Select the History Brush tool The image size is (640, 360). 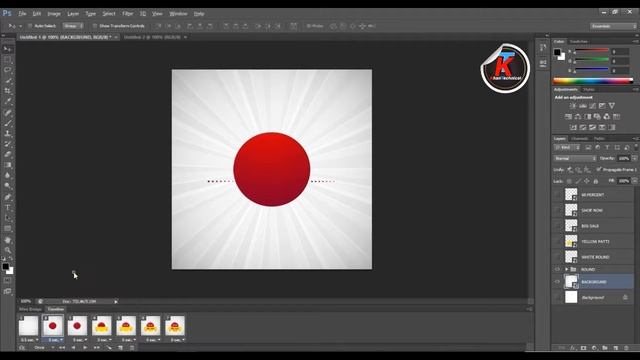point(7,144)
